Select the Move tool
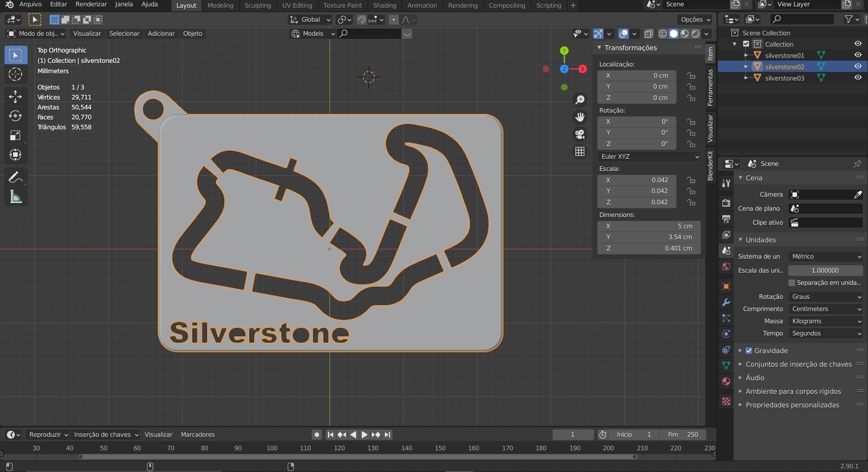Screen dimensions: 868x472 (15, 96)
